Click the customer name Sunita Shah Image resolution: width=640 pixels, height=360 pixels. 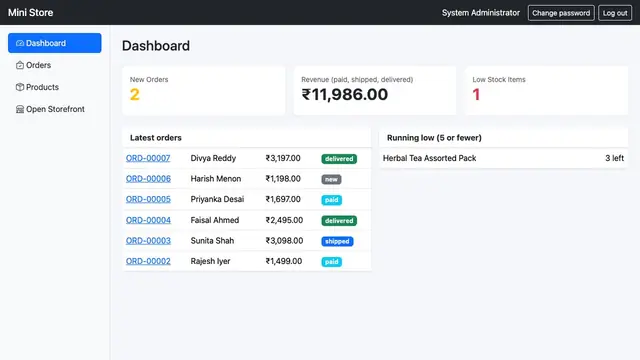[212, 241]
